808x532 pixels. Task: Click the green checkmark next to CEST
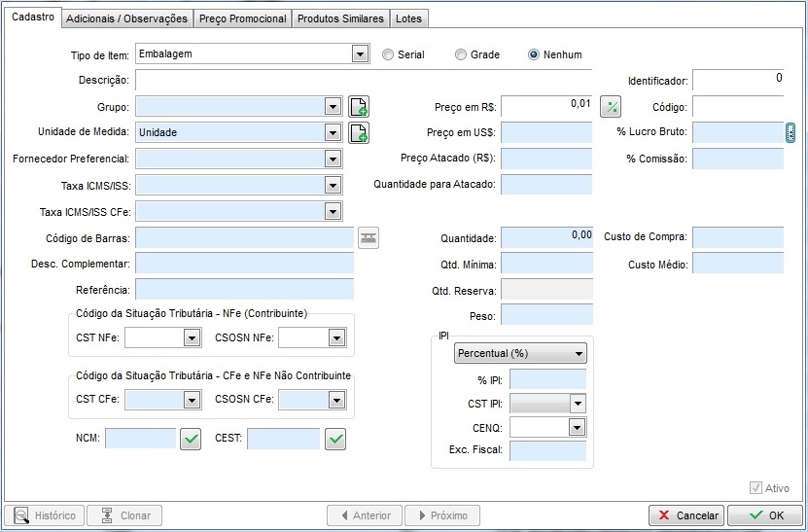pyautogui.click(x=335, y=440)
